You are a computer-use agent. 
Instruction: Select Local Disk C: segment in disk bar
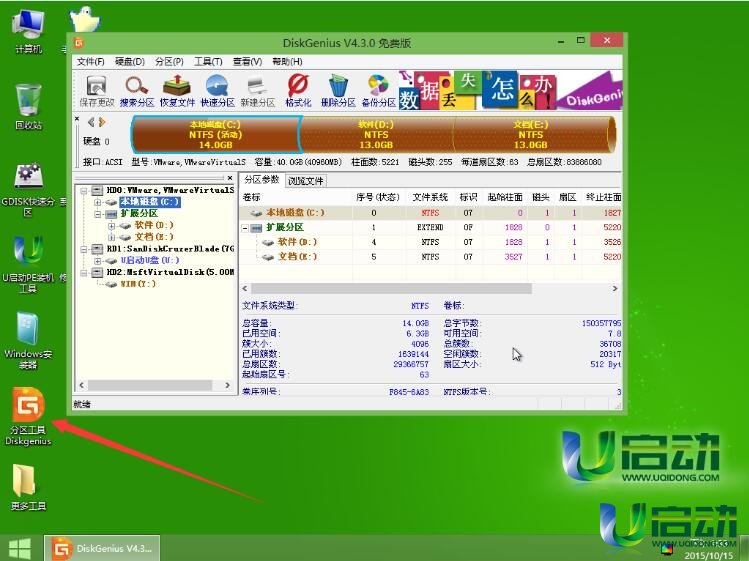[x=215, y=134]
